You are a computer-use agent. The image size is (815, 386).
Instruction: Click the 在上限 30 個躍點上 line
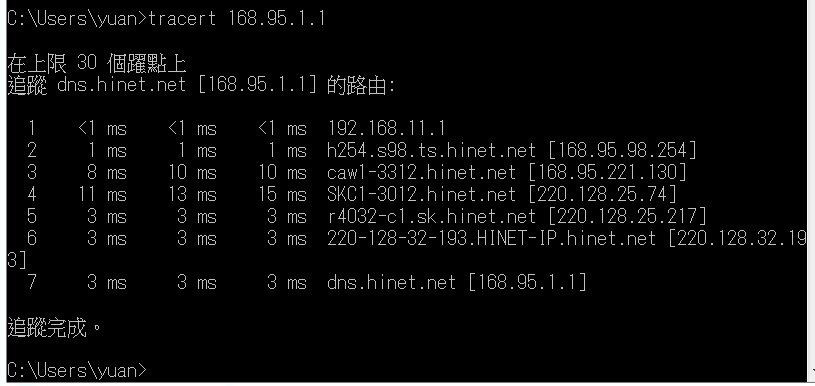click(x=96, y=63)
